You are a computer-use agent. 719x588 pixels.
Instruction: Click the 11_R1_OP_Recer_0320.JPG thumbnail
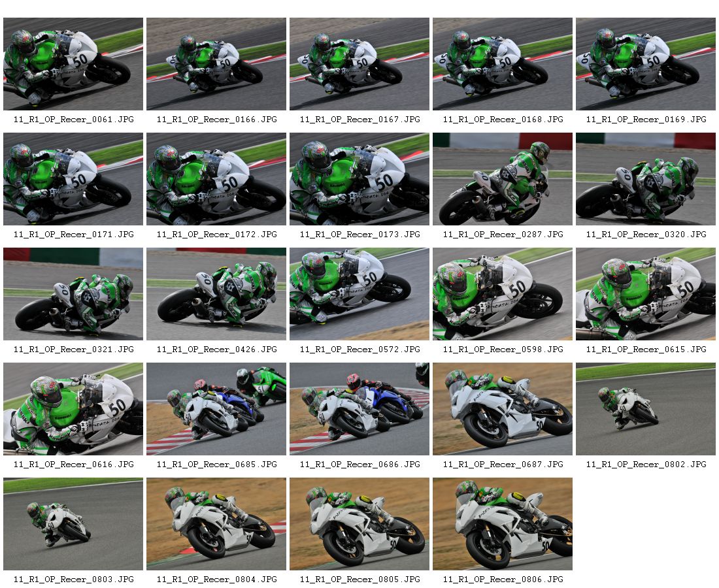tap(646, 179)
